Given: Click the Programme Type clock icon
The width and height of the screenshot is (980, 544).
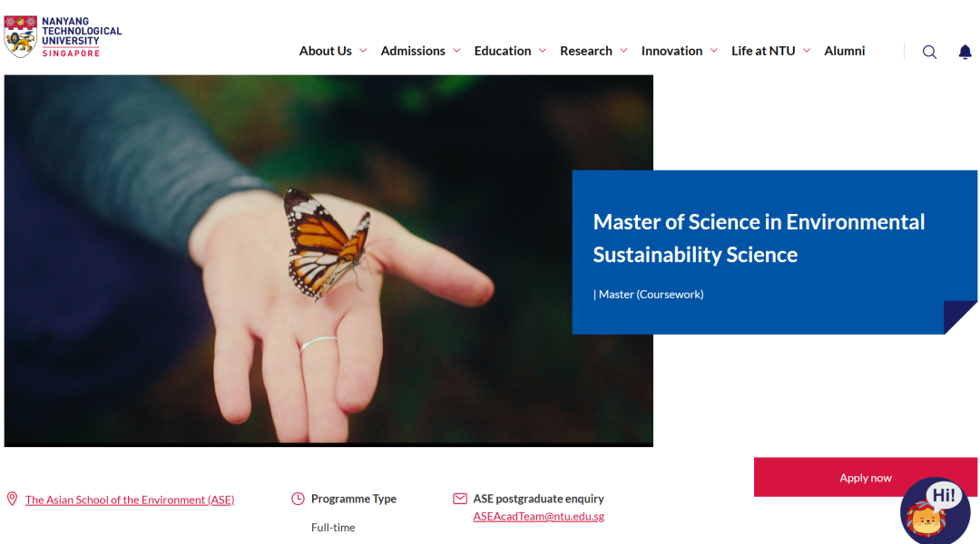Looking at the screenshot, I should 298,499.
